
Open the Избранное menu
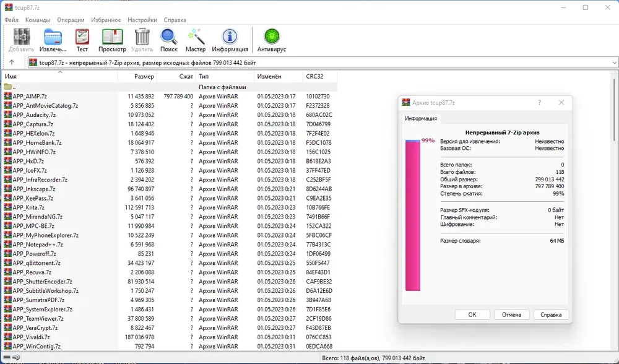[x=106, y=20]
